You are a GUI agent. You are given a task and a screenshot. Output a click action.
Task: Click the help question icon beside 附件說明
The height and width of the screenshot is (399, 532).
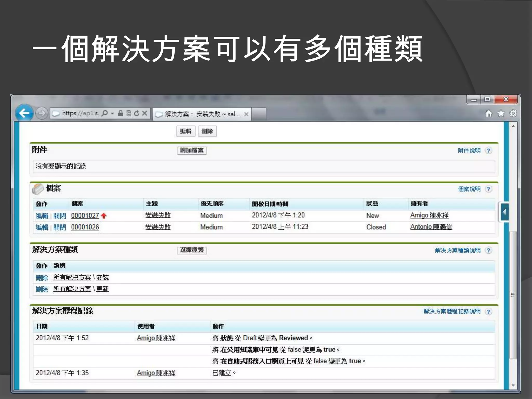pyautogui.click(x=489, y=151)
